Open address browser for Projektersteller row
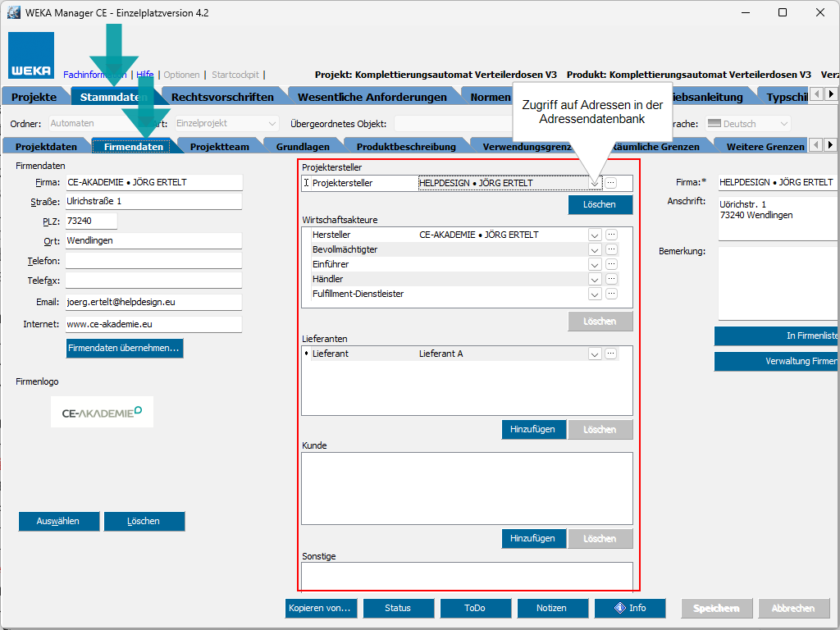The width and height of the screenshot is (840, 630). pos(611,183)
